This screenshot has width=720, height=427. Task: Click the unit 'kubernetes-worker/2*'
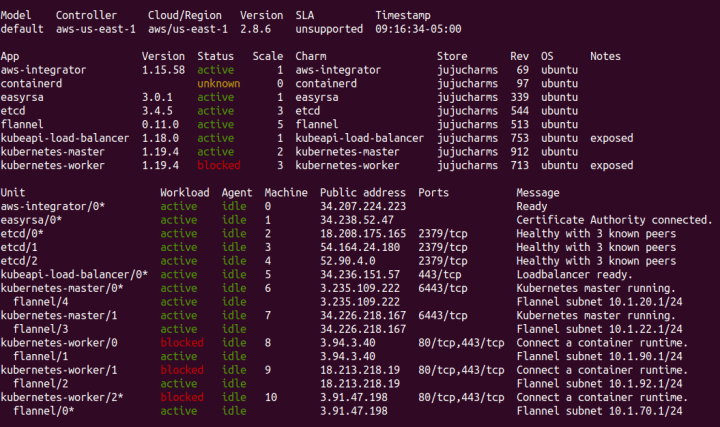coord(62,398)
